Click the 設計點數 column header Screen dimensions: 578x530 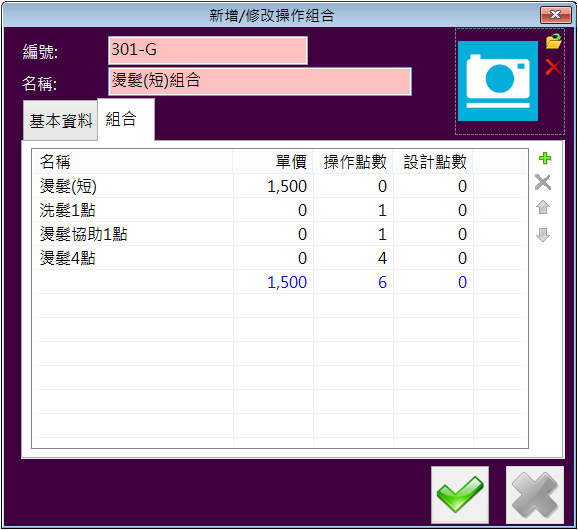click(x=433, y=161)
